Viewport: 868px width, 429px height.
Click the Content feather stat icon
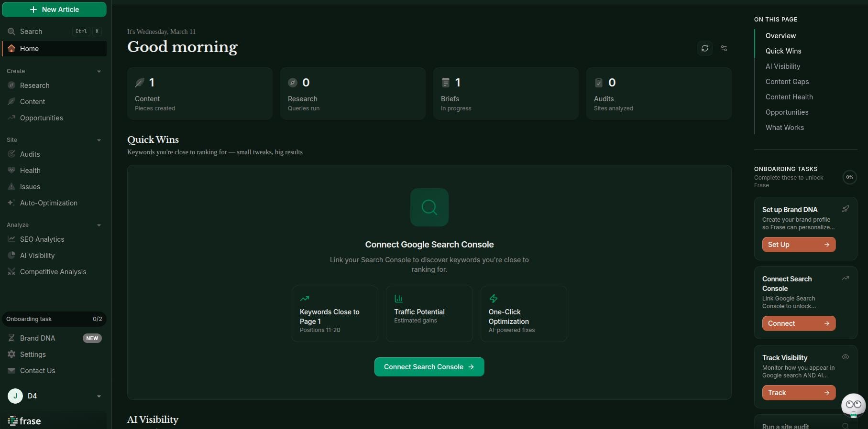(x=140, y=83)
